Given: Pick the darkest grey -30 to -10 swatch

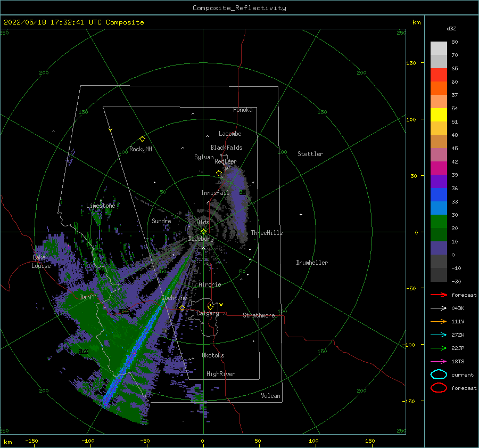Looking at the screenshot, I should (439, 275).
